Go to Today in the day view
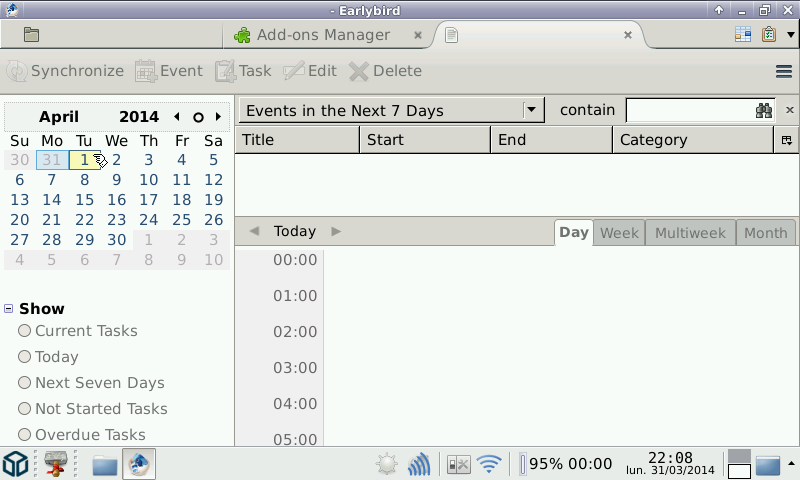The height and width of the screenshot is (480, 800). pyautogui.click(x=295, y=231)
